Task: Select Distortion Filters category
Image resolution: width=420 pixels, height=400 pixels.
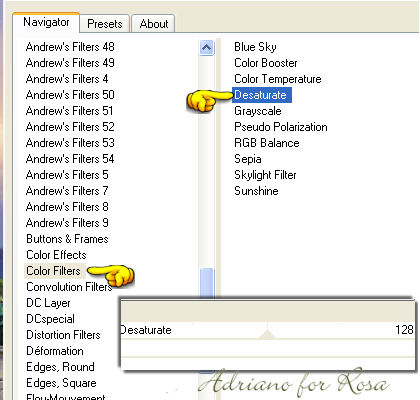Action: pos(63,335)
